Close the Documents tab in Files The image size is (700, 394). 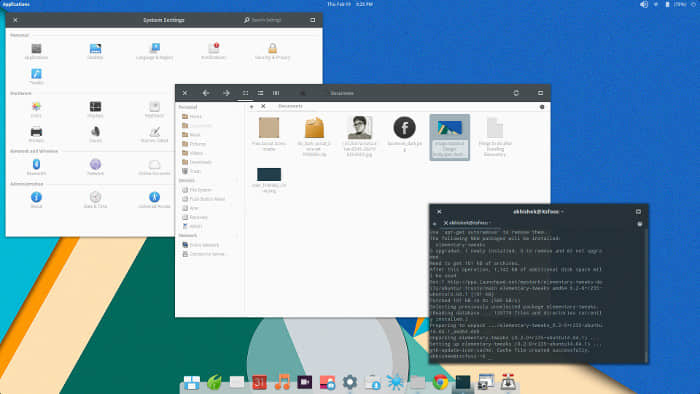point(263,106)
